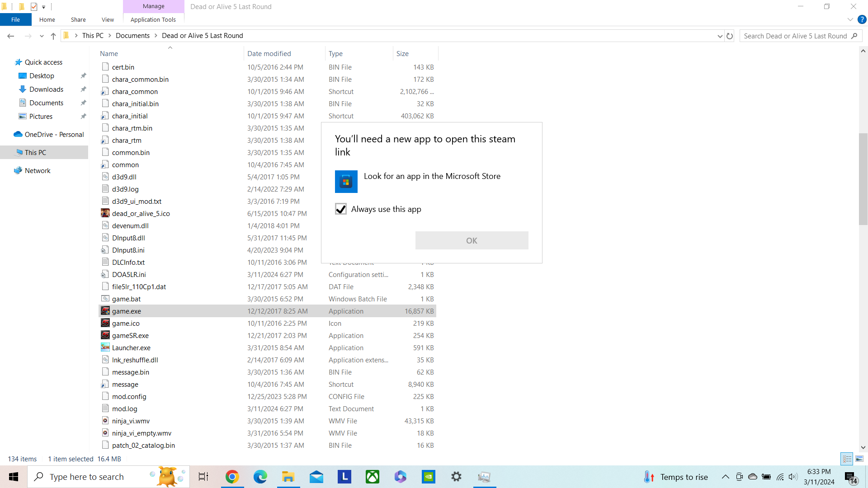The width and height of the screenshot is (868, 488).
Task: Select the Launcher.exe application icon
Action: 105,347
